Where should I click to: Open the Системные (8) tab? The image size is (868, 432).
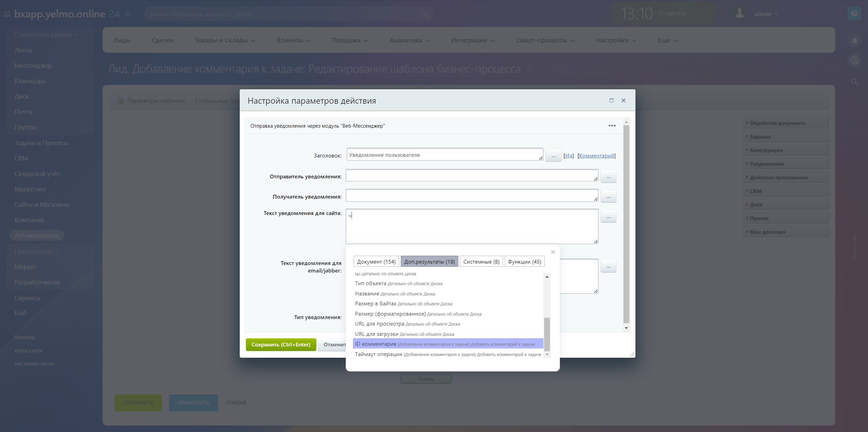(x=481, y=262)
